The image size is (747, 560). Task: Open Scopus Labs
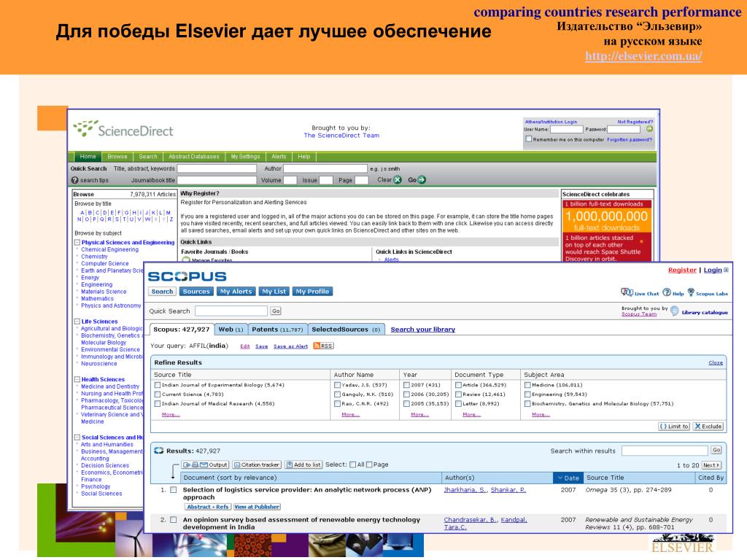708,293
